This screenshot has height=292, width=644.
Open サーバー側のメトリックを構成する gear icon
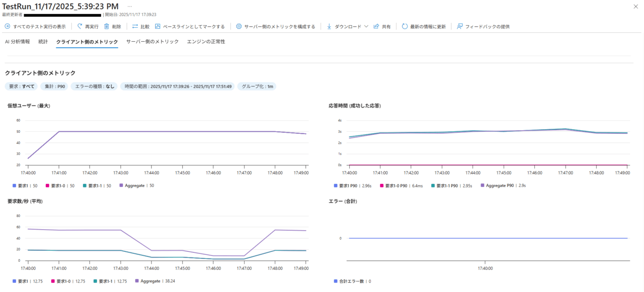pos(239,26)
